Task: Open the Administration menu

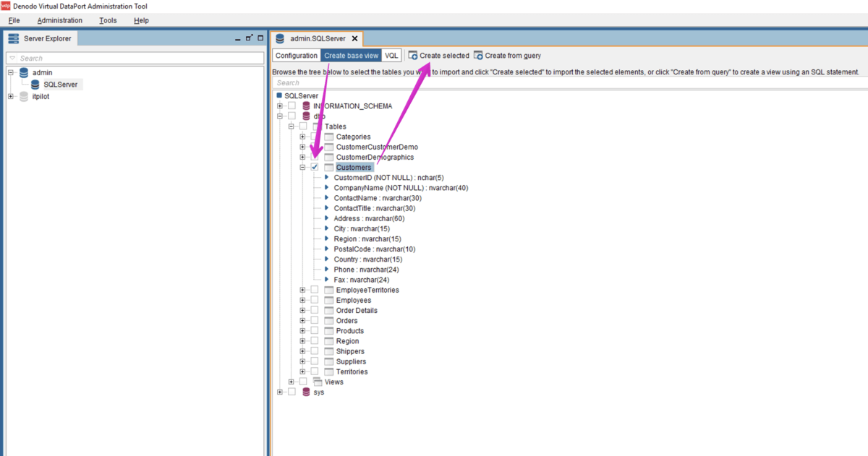Action: [x=60, y=20]
